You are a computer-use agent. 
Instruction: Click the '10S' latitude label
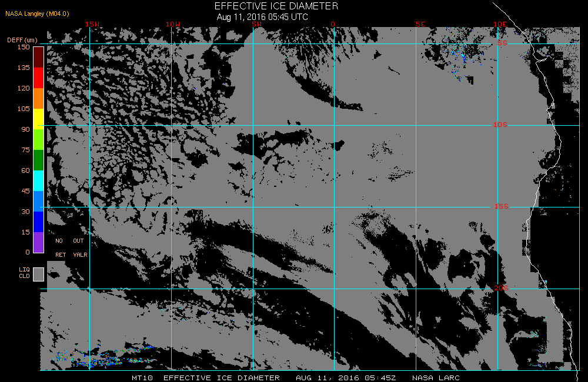(x=500, y=125)
